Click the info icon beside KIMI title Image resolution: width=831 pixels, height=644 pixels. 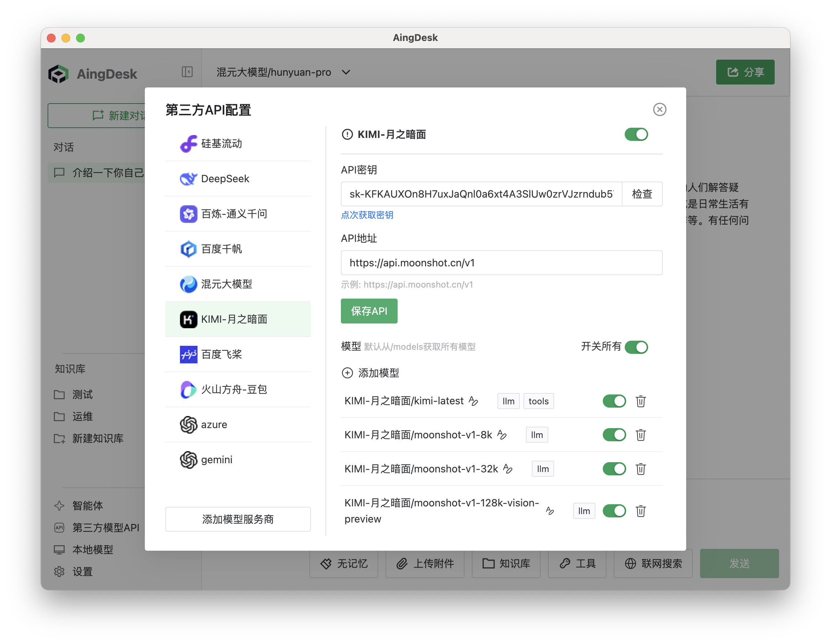[347, 134]
